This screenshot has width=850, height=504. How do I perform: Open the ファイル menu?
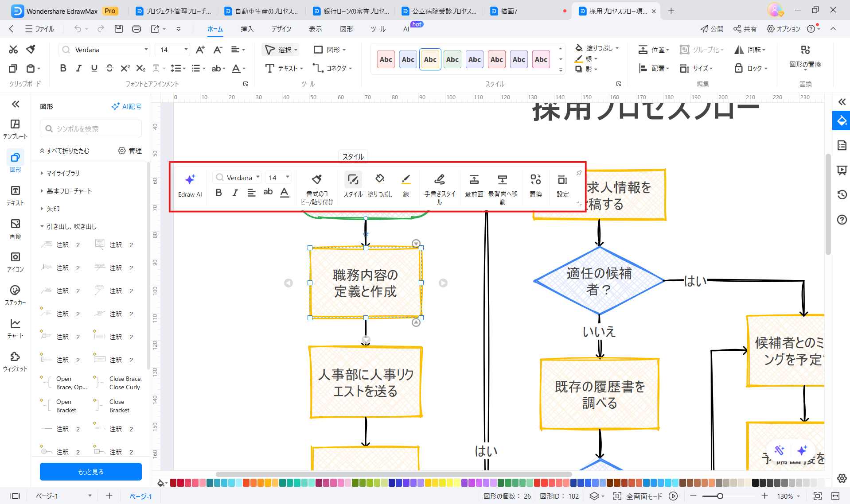(40, 29)
